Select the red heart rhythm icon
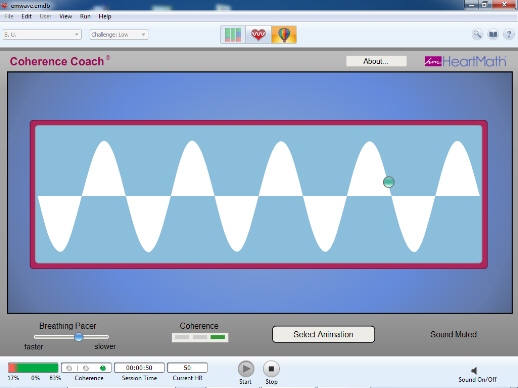518x388 pixels. [258, 35]
